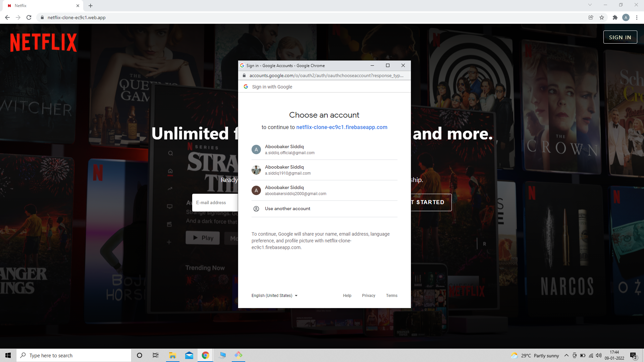Click the Play button on the featured show
The image size is (644, 362).
click(x=203, y=238)
